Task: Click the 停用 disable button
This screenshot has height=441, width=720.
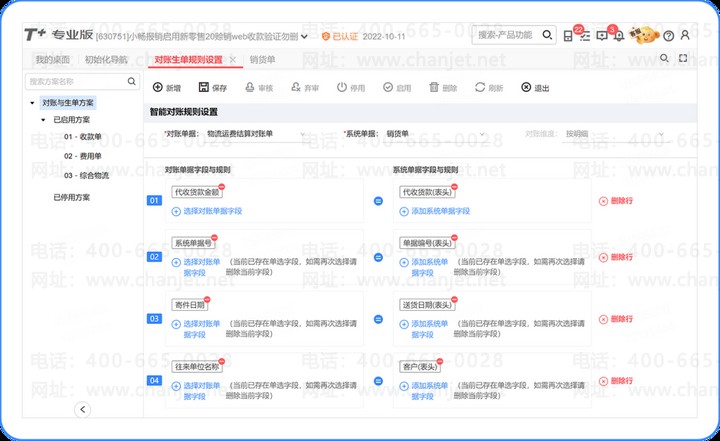Action: (x=351, y=87)
